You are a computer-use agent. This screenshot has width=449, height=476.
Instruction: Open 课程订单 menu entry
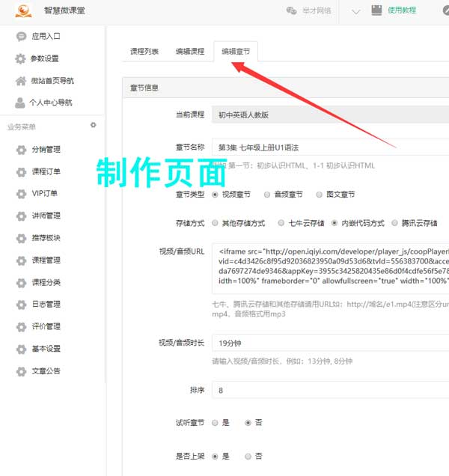46,171
